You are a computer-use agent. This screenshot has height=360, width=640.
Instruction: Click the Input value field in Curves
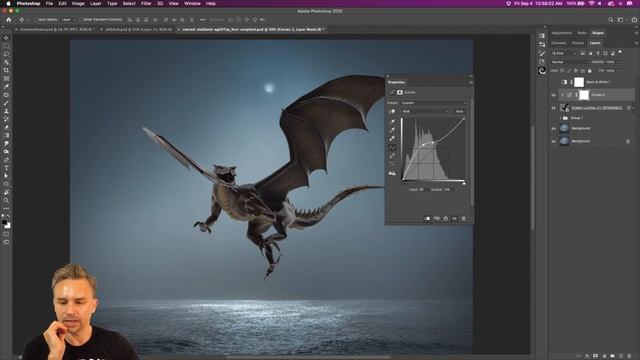pyautogui.click(x=422, y=190)
